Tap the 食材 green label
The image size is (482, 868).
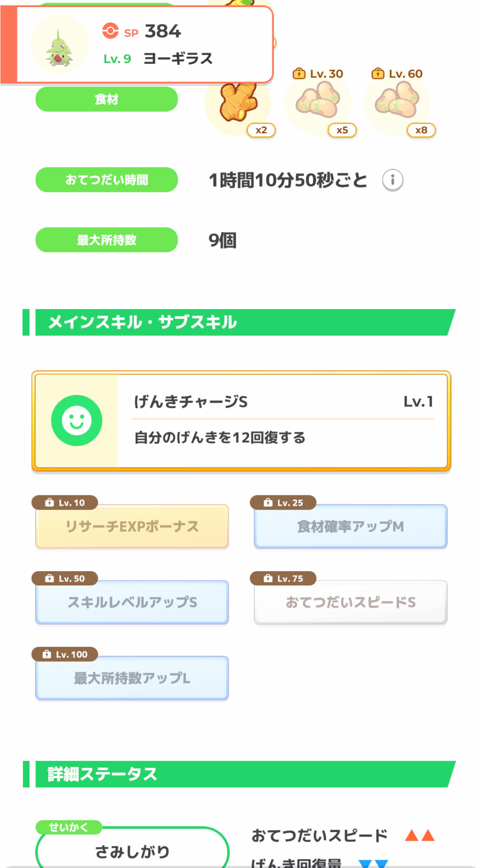(106, 99)
